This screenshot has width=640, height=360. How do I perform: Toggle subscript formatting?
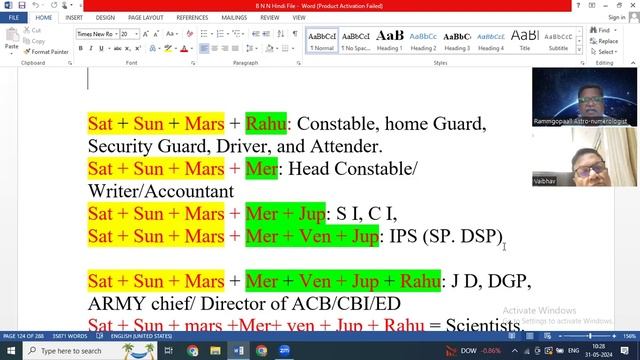click(128, 49)
